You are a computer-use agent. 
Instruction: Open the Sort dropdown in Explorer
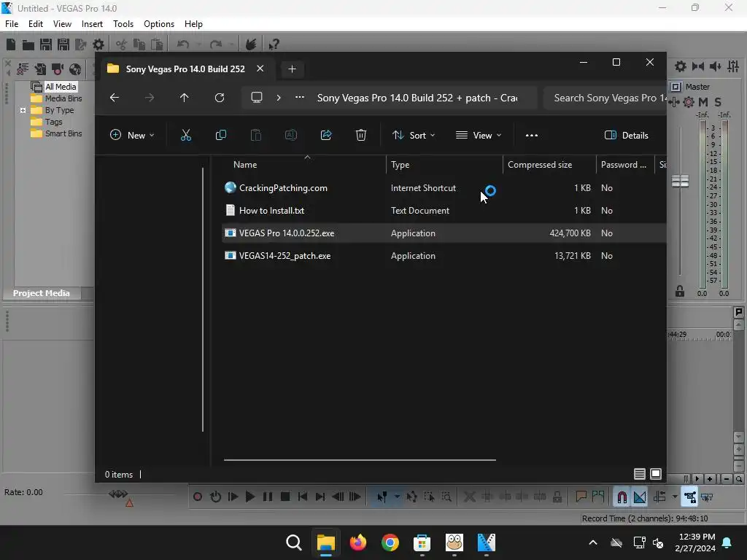coord(414,135)
